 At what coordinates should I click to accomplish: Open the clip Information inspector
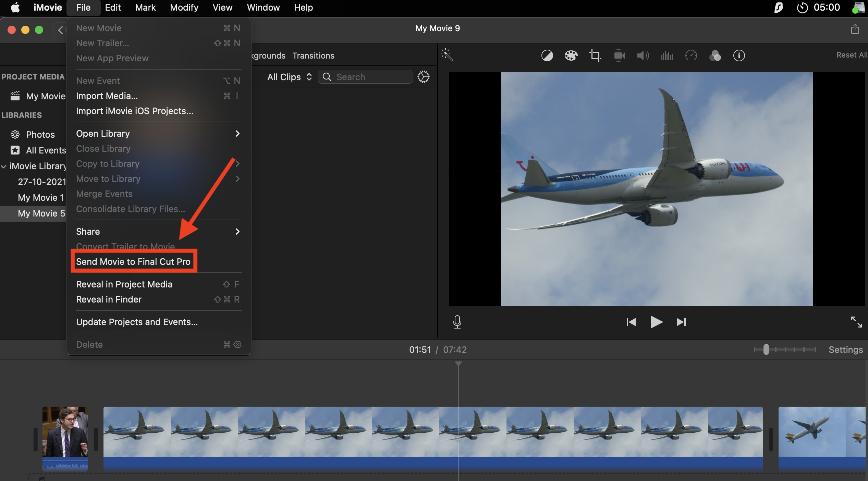(x=739, y=56)
